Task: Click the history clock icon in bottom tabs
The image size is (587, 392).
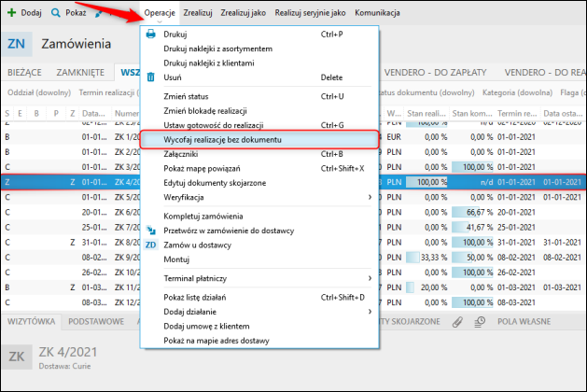Action: [x=480, y=322]
